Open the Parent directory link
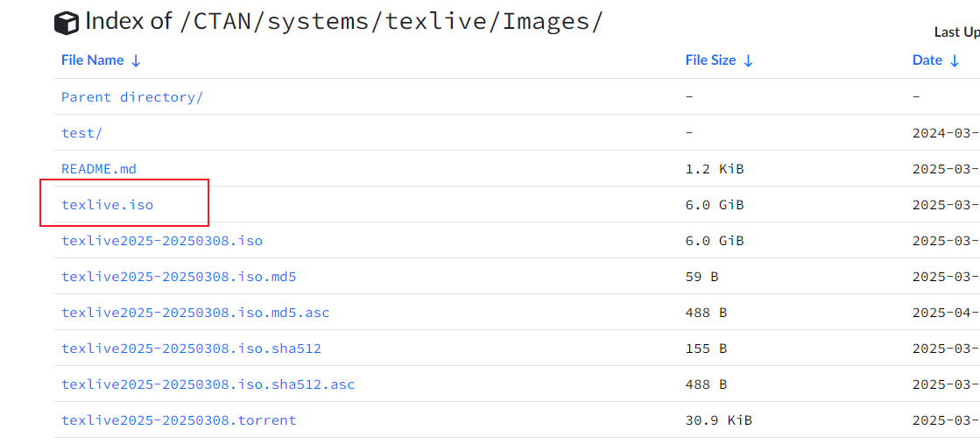The image size is (980, 444). 131,97
